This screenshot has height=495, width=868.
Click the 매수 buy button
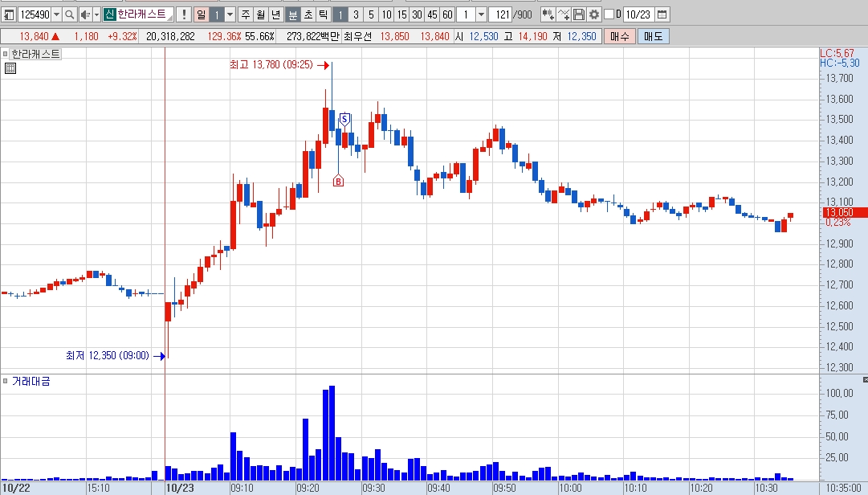[619, 36]
